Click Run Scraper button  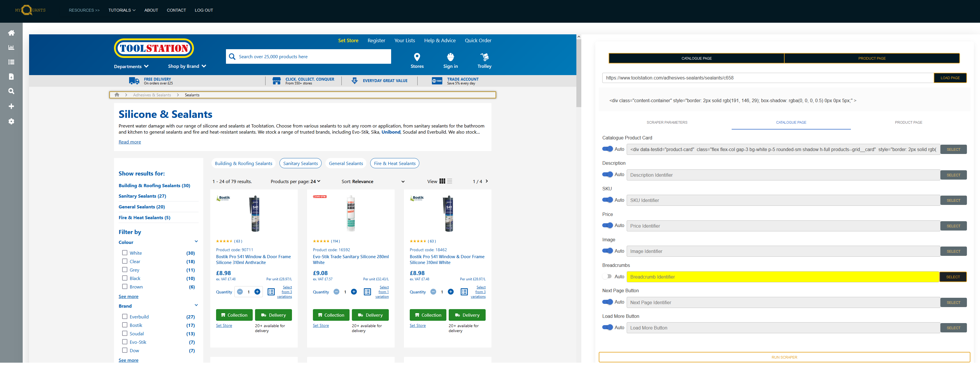(784, 358)
